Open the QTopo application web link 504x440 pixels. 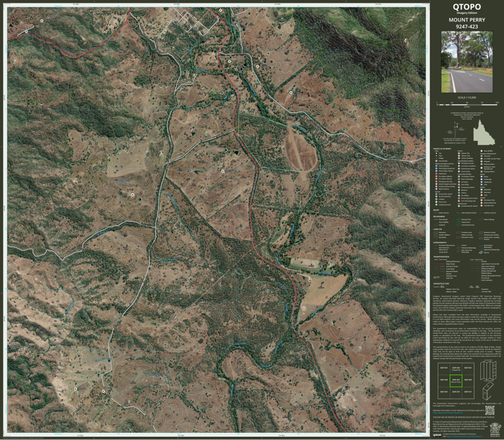(x=448, y=412)
